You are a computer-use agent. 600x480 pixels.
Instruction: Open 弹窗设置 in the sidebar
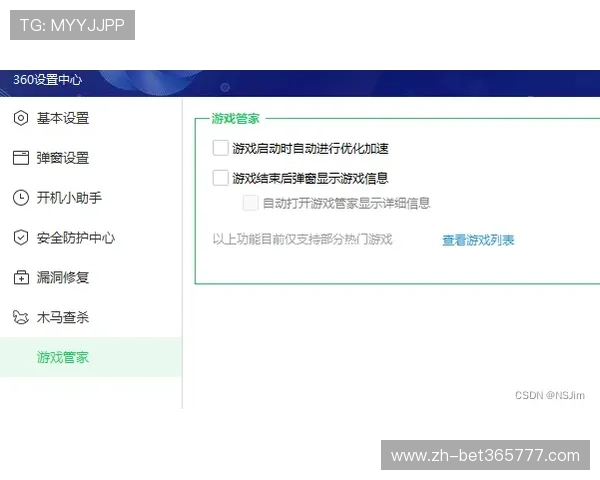[x=91, y=158]
